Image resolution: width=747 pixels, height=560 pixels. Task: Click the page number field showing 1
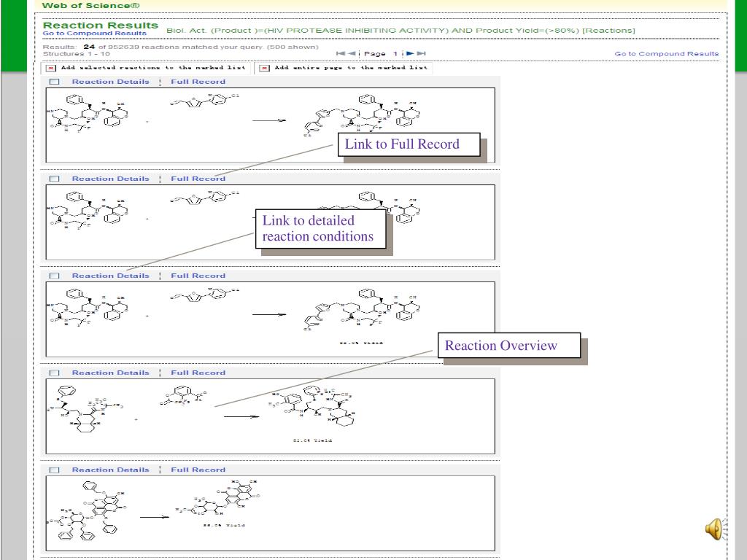(395, 53)
